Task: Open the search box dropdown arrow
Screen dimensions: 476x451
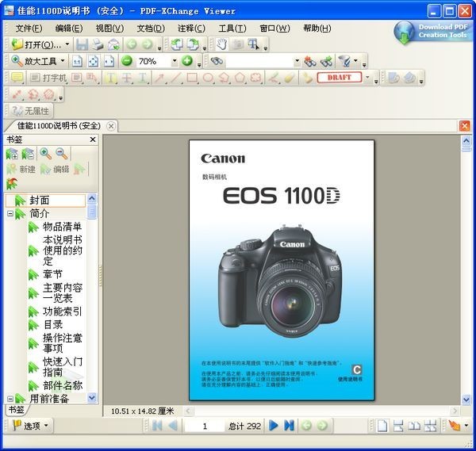Action: (297, 61)
